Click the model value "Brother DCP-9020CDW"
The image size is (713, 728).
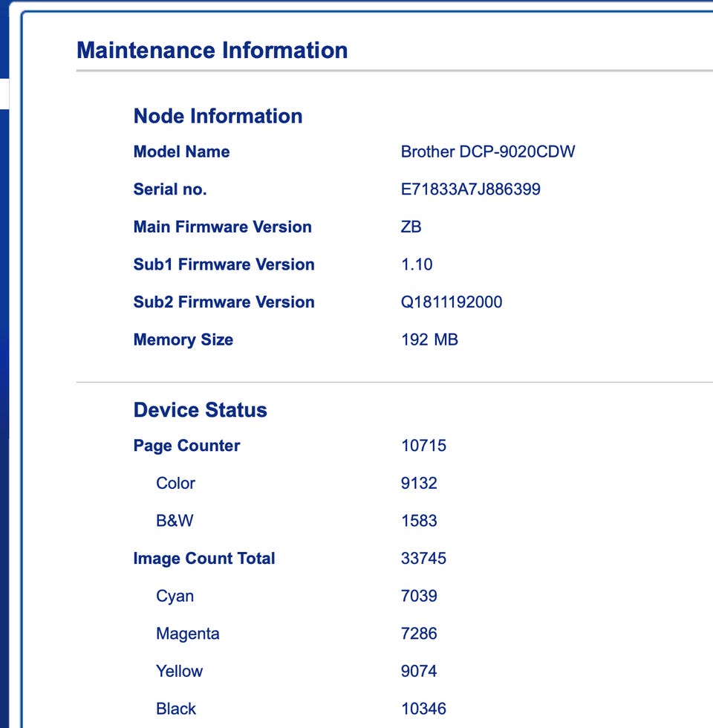488,152
